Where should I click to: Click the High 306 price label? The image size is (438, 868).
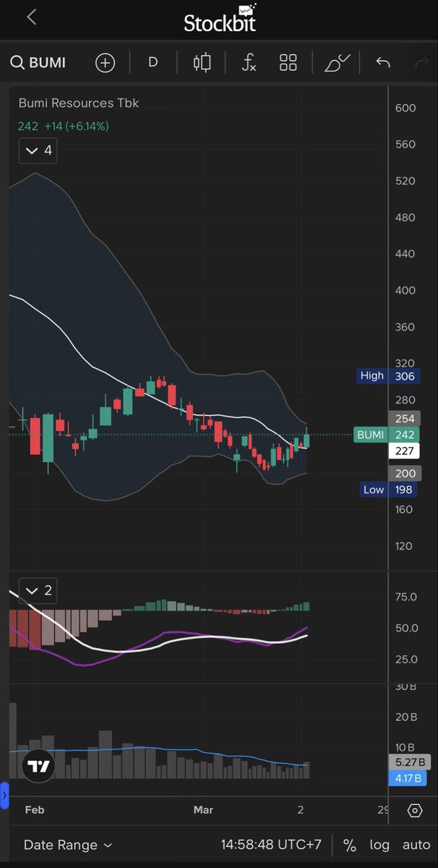[x=387, y=375]
